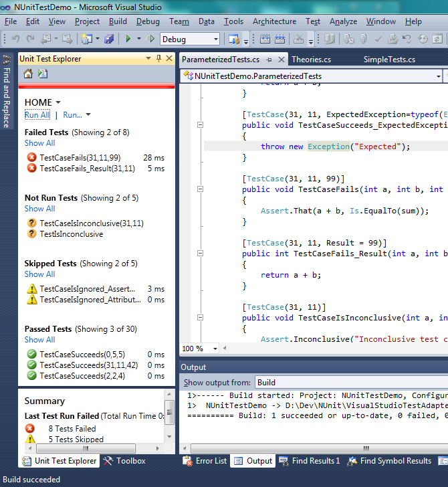Click the Redo toolbar icon
This screenshot has width=448, height=487.
point(30,39)
